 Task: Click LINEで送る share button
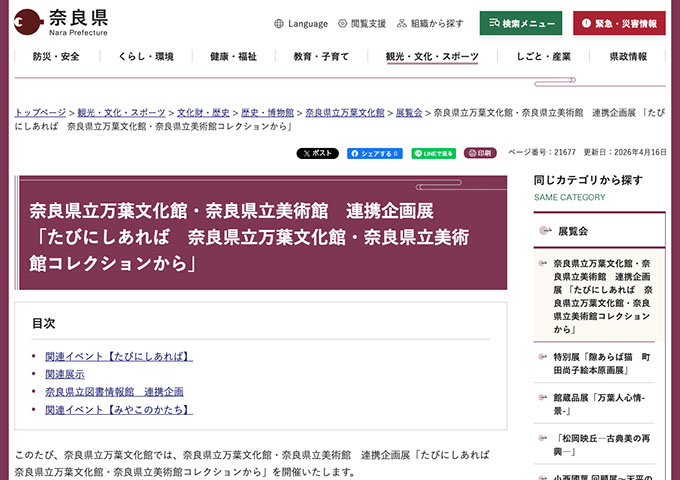pyautogui.click(x=433, y=153)
